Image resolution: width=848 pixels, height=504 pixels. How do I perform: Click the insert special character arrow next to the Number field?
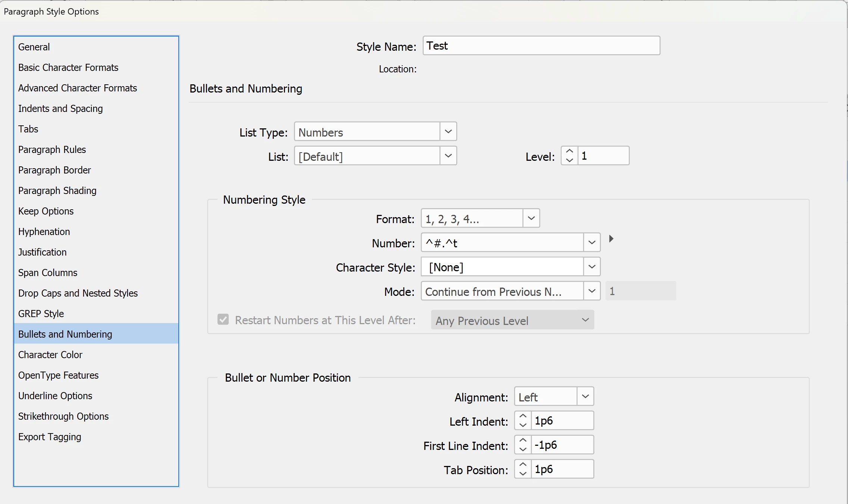pos(611,239)
